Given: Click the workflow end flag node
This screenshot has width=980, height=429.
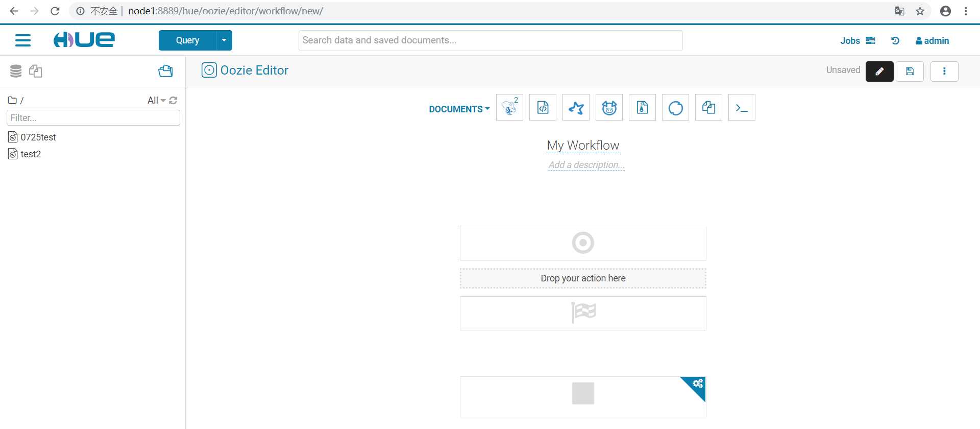Looking at the screenshot, I should [x=583, y=313].
